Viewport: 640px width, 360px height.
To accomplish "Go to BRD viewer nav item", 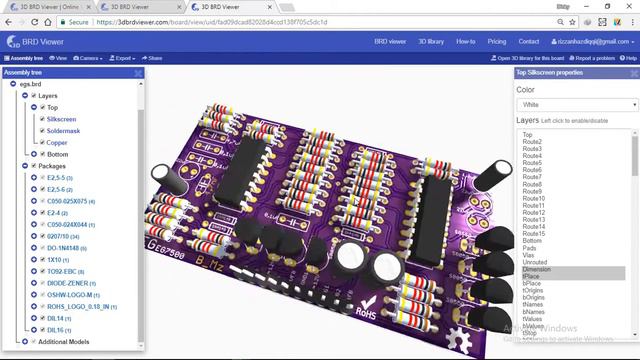I will click(x=390, y=42).
